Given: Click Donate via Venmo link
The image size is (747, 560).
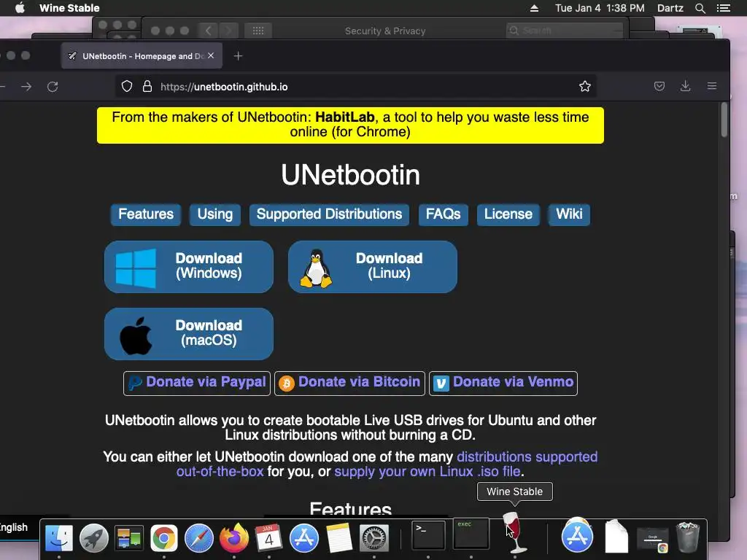Looking at the screenshot, I should [503, 384].
